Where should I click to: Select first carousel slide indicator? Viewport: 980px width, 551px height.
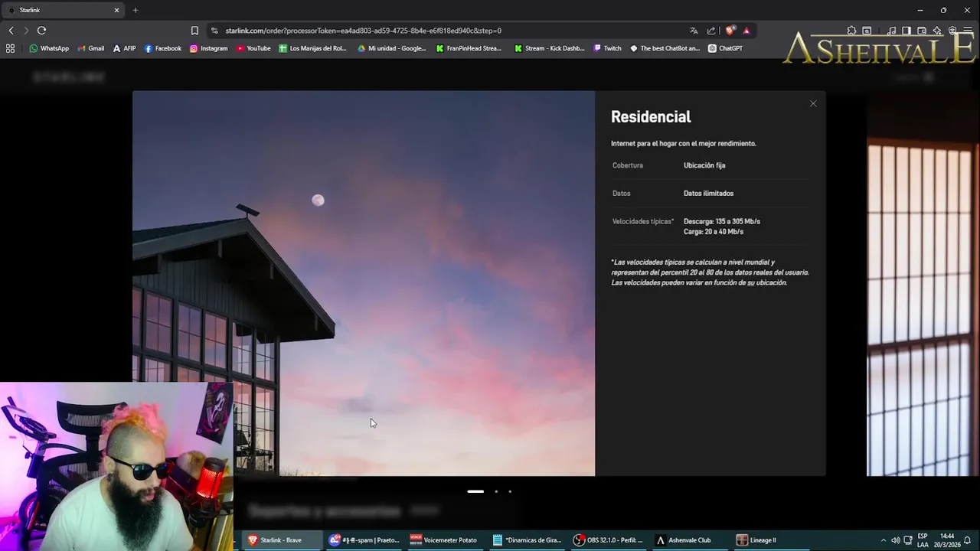[475, 491]
